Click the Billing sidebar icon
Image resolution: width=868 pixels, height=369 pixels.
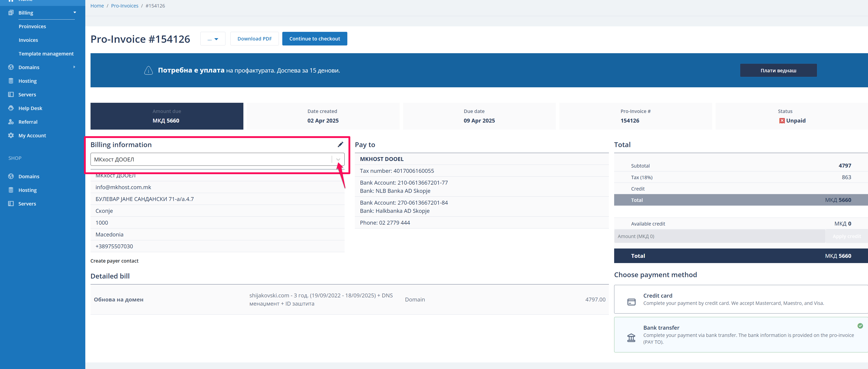tap(11, 13)
